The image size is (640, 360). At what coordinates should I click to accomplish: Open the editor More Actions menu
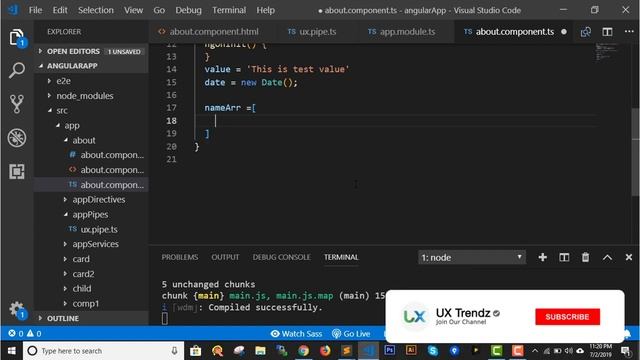pyautogui.click(x=629, y=31)
